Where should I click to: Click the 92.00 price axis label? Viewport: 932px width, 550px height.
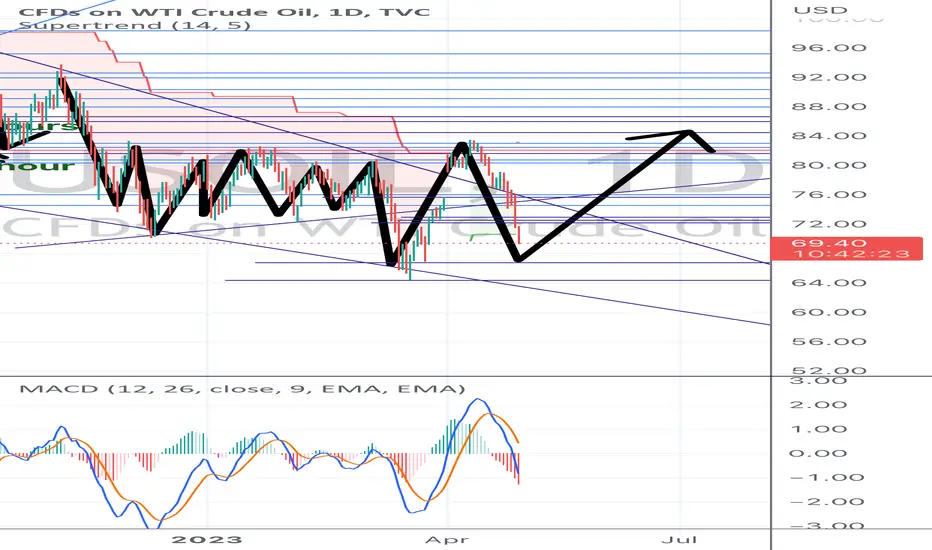tap(829, 77)
